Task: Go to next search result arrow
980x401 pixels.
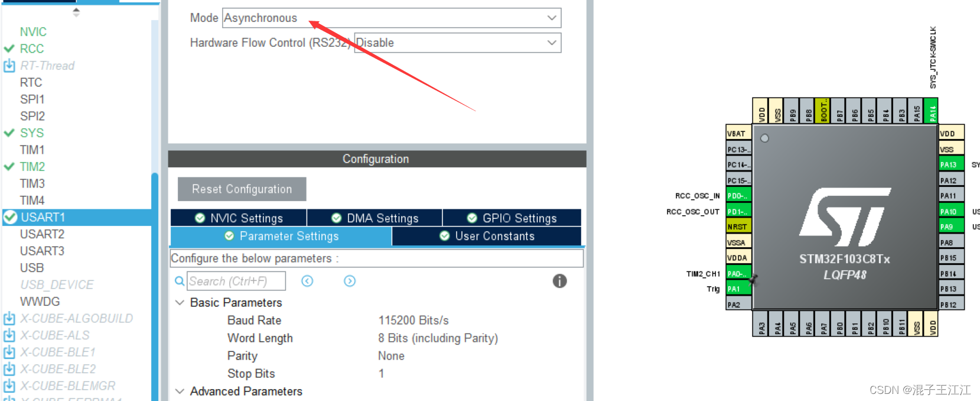Action: (350, 281)
